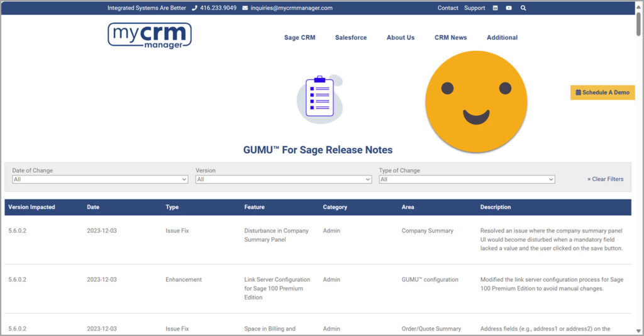The image size is (644, 336).
Task: Click the yellow smiley face graphic
Action: [x=475, y=101]
